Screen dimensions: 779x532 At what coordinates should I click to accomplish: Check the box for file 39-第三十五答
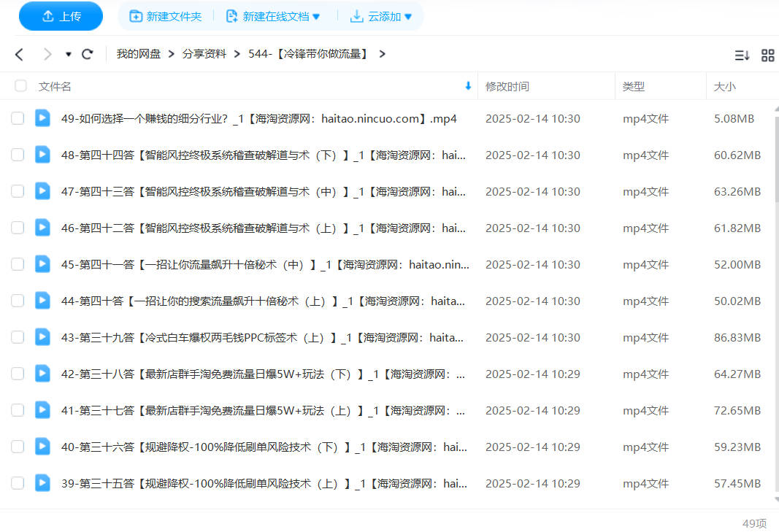click(18, 483)
